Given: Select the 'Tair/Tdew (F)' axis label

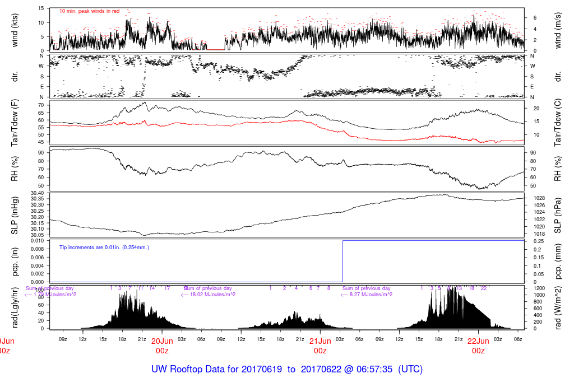Looking at the screenshot, I should (15, 123).
